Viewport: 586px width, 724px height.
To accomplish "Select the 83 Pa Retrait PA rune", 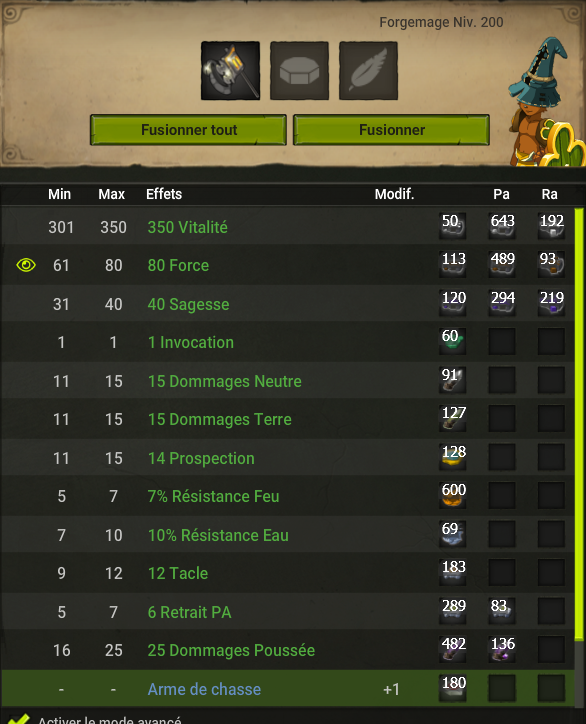I will (x=502, y=610).
